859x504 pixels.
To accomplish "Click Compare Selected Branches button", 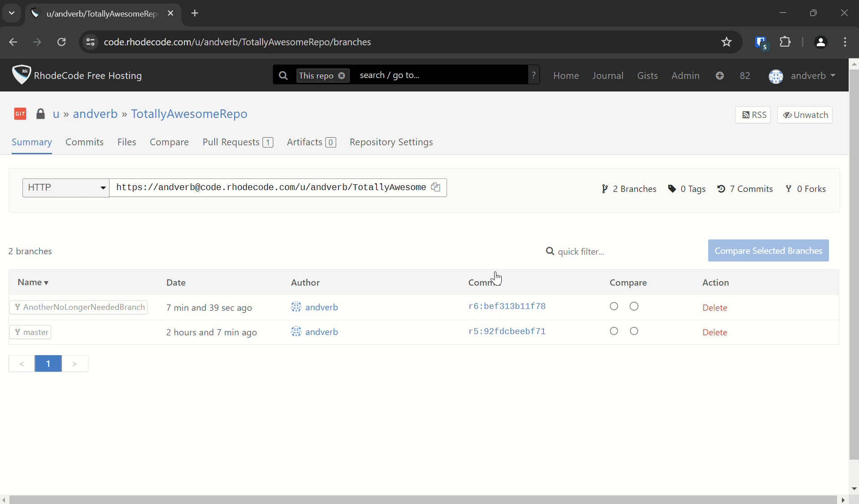I will click(x=768, y=251).
